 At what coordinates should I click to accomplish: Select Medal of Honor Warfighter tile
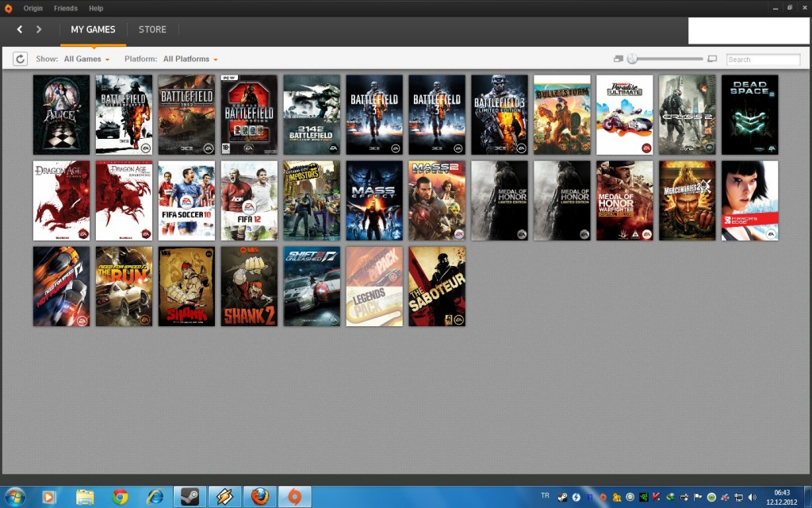click(625, 201)
